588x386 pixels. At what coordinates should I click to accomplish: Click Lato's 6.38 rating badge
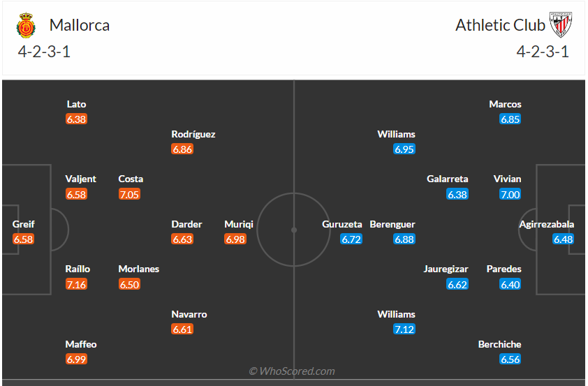click(x=76, y=119)
